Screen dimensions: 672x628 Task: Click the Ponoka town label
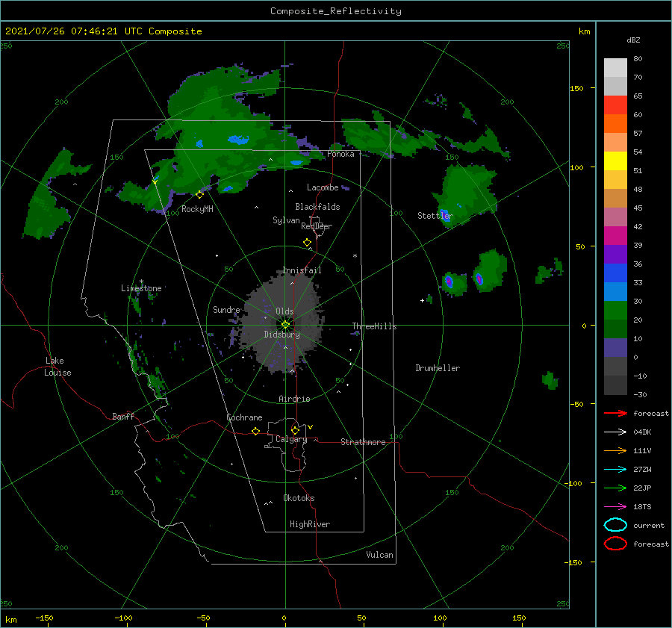340,154
